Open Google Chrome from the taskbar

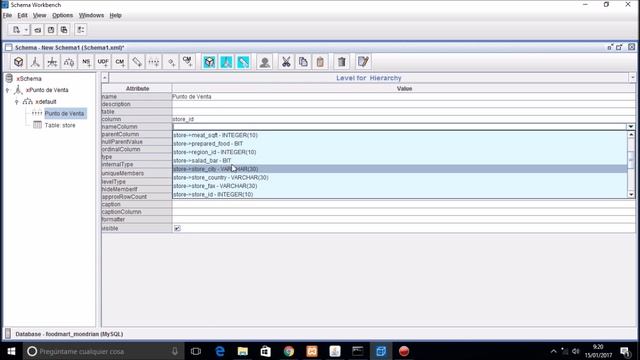pos(289,351)
